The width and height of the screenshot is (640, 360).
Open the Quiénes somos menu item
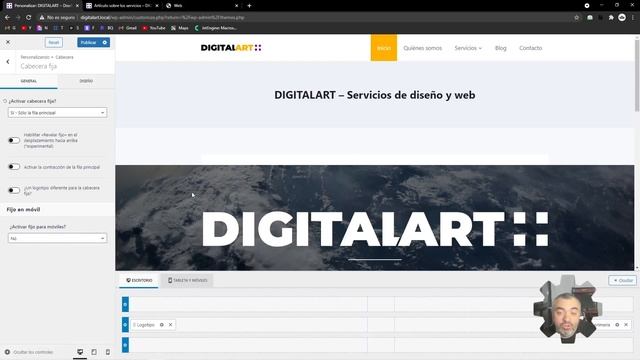[x=422, y=48]
